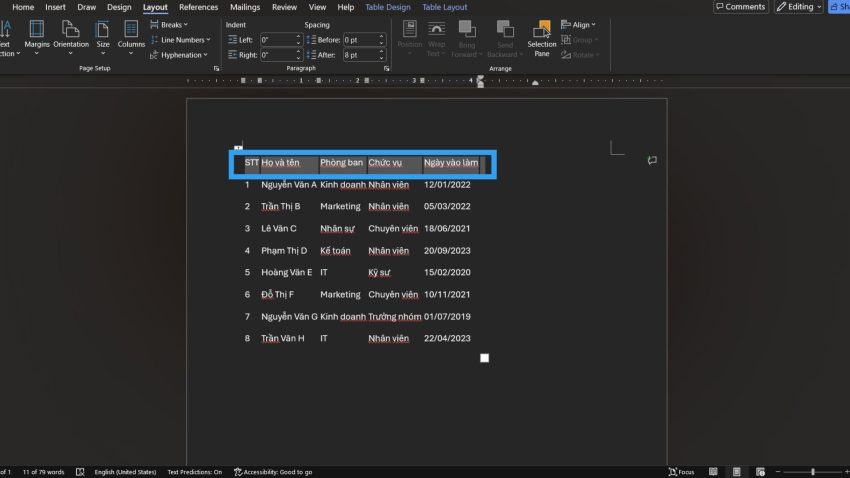This screenshot has height=478, width=850.
Task: Open the Align dropdown
Action: 578,25
